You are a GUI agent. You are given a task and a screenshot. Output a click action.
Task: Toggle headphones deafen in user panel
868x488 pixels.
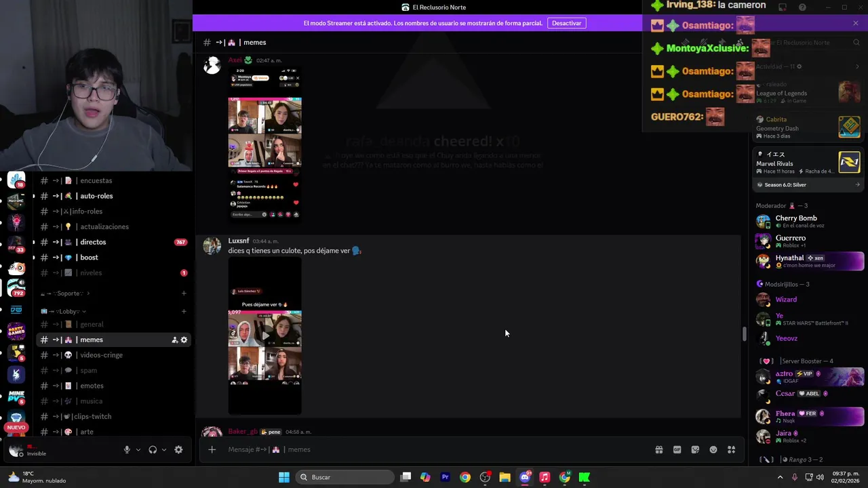pyautogui.click(x=153, y=449)
